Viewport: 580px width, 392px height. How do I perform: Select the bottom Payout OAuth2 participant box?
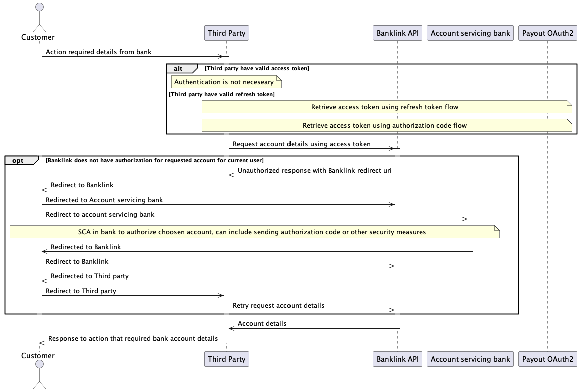(x=548, y=359)
